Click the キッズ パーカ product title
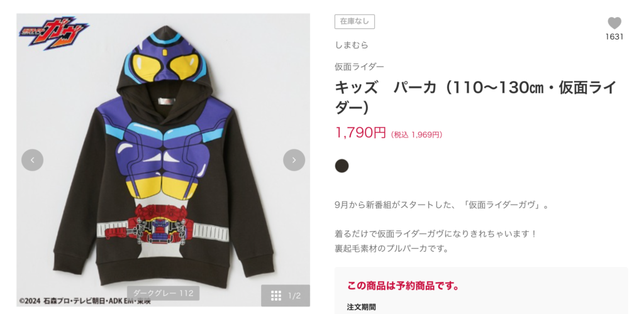The height and width of the screenshot is (314, 644). (475, 97)
